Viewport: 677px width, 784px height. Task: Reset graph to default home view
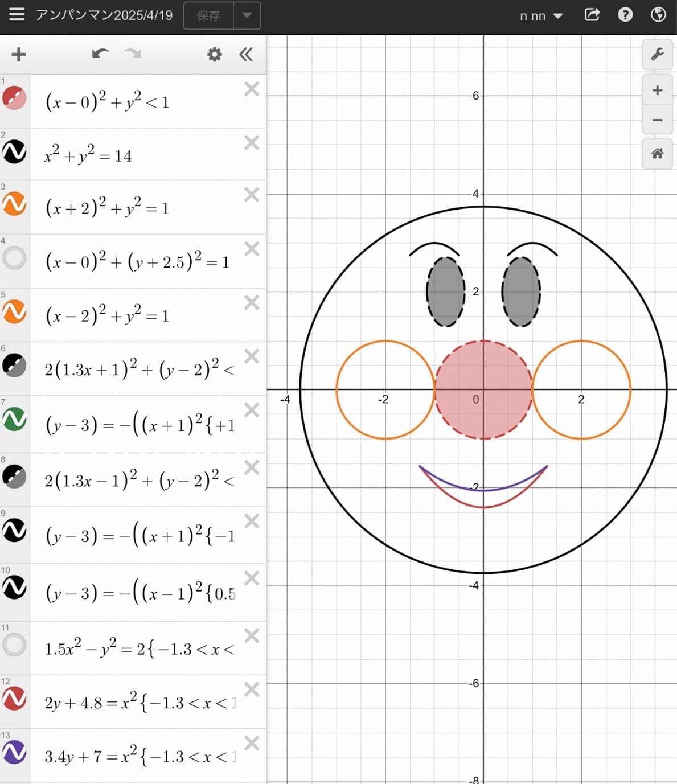[657, 153]
